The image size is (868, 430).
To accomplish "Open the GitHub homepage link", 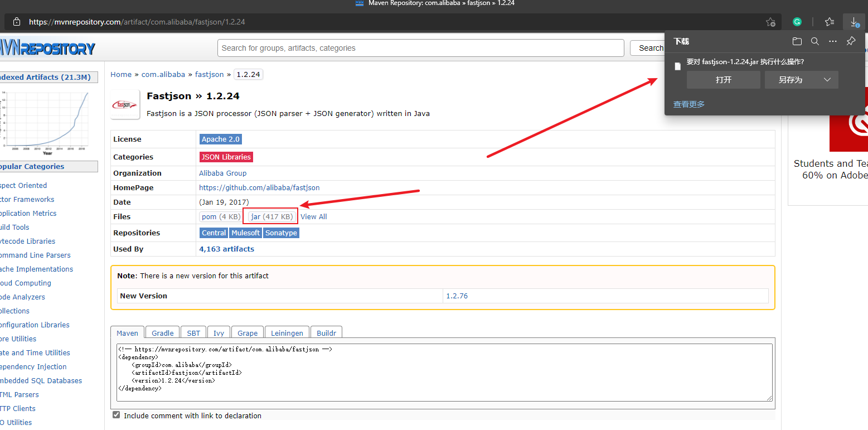I will coord(259,188).
